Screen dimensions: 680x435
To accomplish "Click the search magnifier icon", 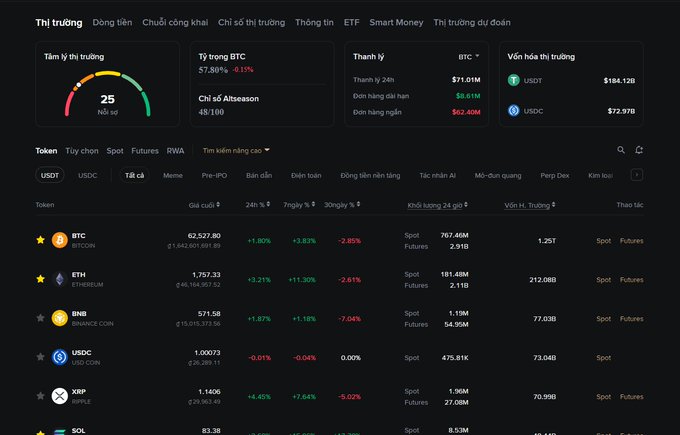I will (621, 150).
